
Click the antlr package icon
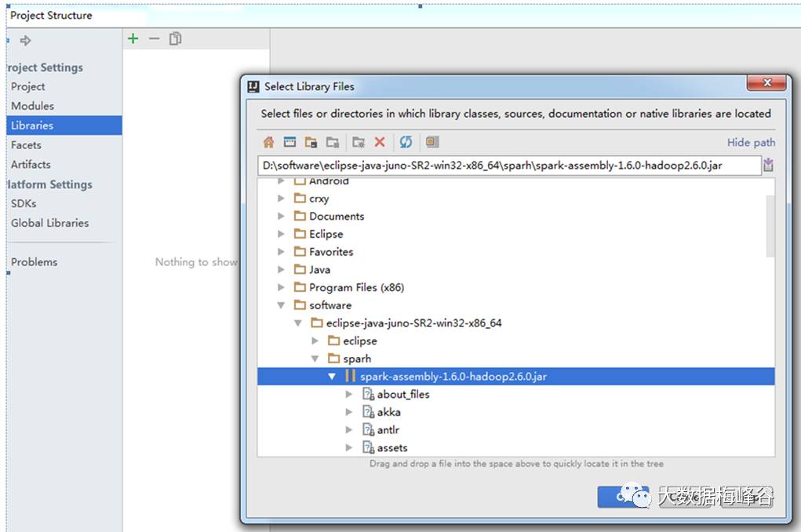pos(368,430)
